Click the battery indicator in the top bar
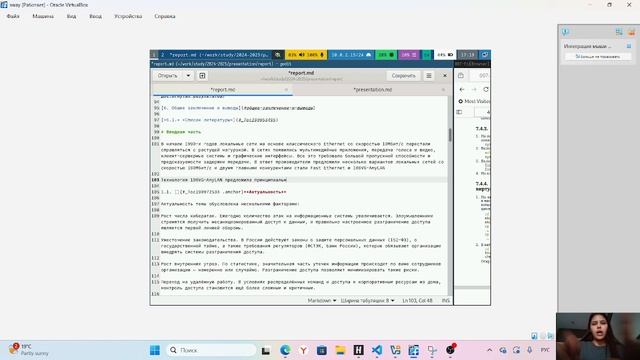This screenshot has height=360, width=640. (x=445, y=55)
